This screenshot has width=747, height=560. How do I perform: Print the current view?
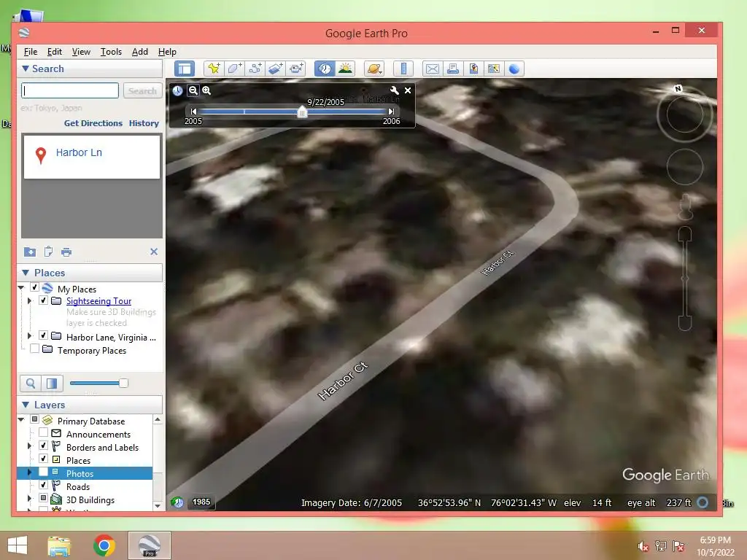click(452, 69)
